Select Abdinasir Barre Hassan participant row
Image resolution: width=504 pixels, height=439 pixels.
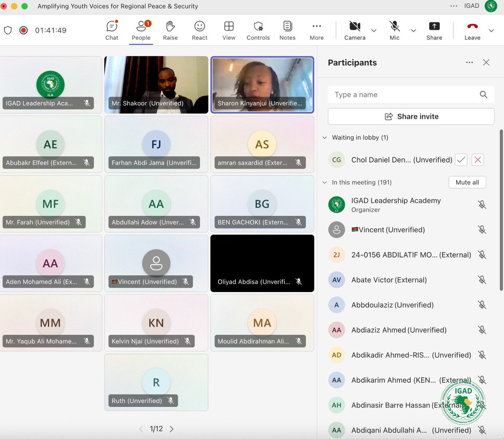click(407, 405)
